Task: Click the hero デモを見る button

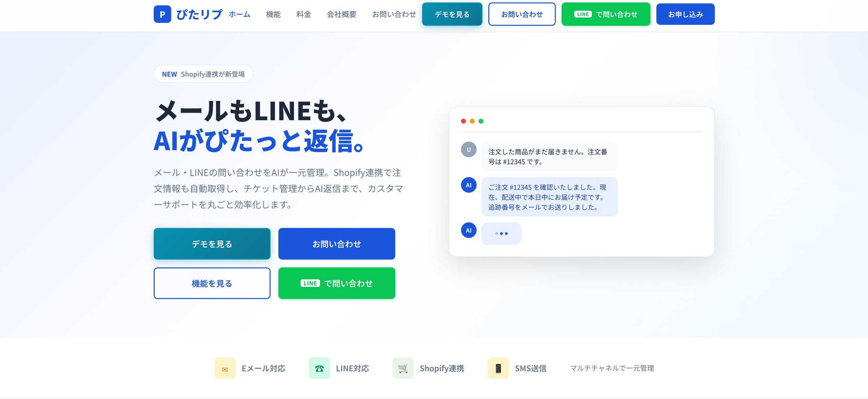Action: [212, 244]
